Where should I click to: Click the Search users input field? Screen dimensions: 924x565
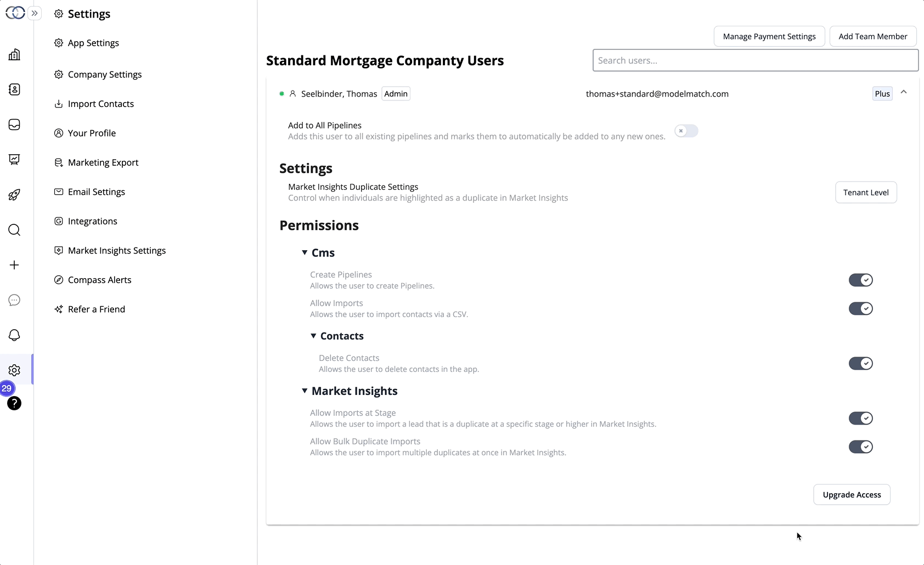click(x=756, y=60)
